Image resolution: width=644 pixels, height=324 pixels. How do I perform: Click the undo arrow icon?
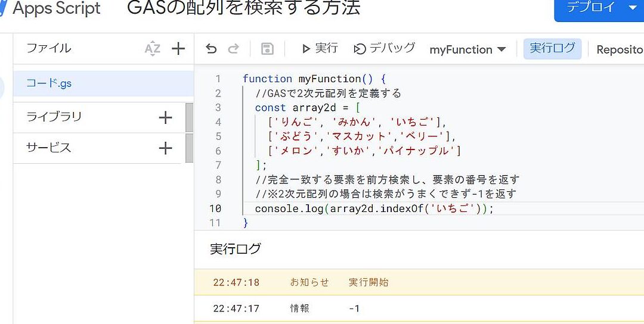pos(211,49)
